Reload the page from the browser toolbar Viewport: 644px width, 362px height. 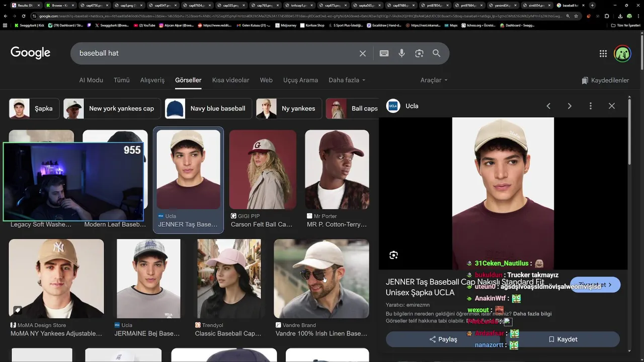pos(23,16)
